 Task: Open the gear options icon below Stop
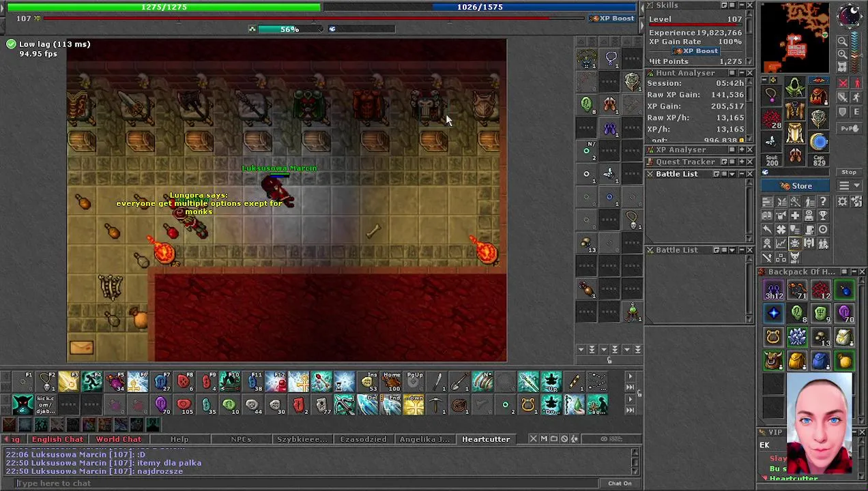click(x=843, y=202)
